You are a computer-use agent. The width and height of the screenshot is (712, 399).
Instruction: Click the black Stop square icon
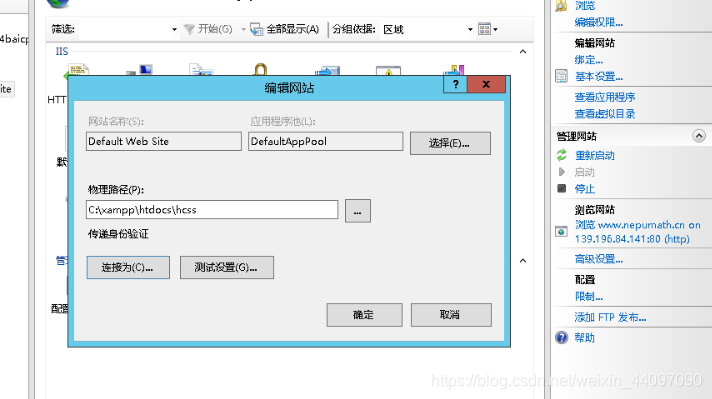click(562, 188)
